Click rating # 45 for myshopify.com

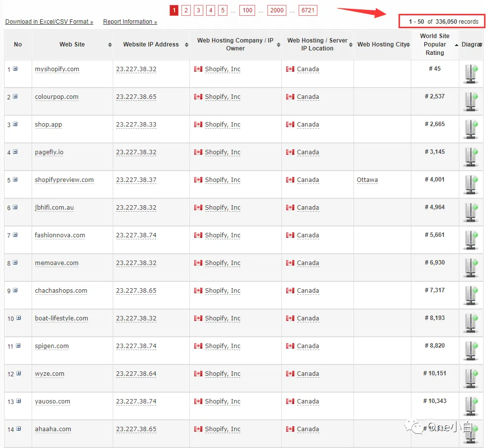[435, 69]
